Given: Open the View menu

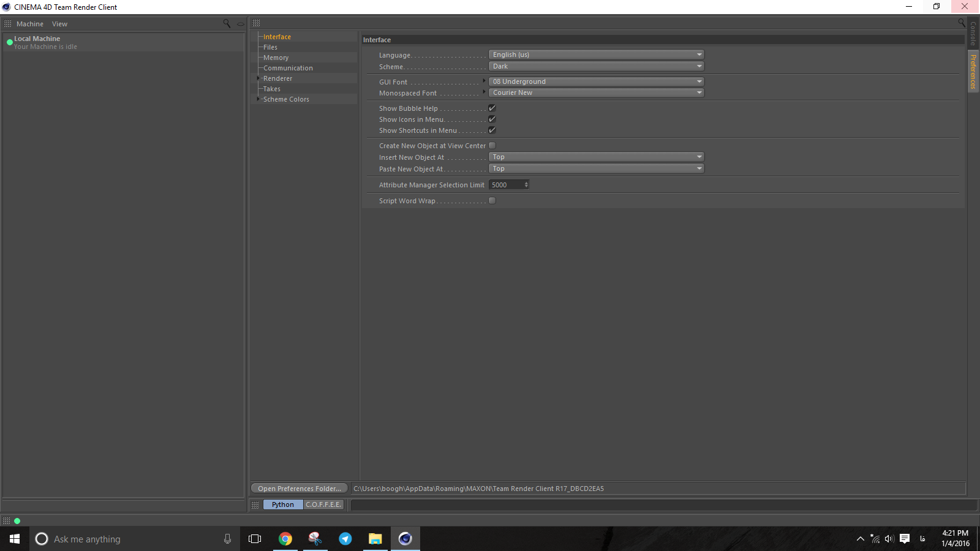Looking at the screenshot, I should pyautogui.click(x=59, y=24).
